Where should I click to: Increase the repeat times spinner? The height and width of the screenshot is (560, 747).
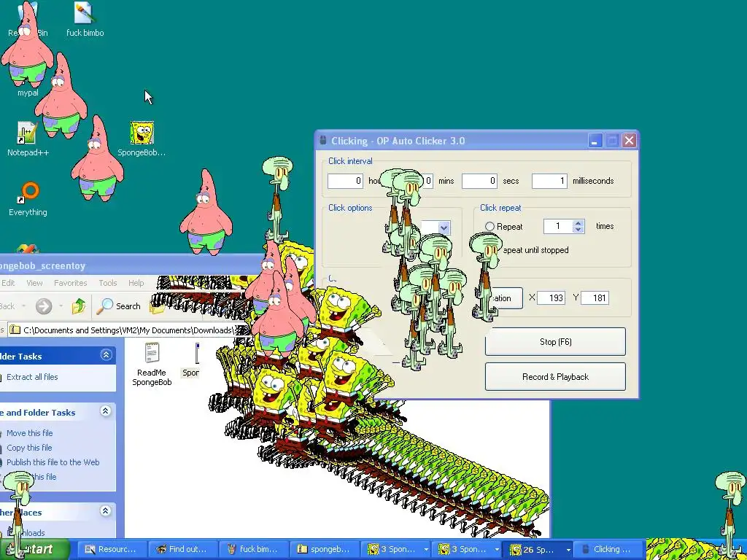point(578,223)
